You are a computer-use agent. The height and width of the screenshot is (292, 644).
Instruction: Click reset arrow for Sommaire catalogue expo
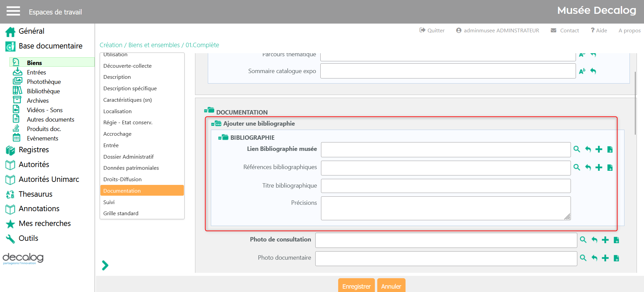(x=593, y=71)
